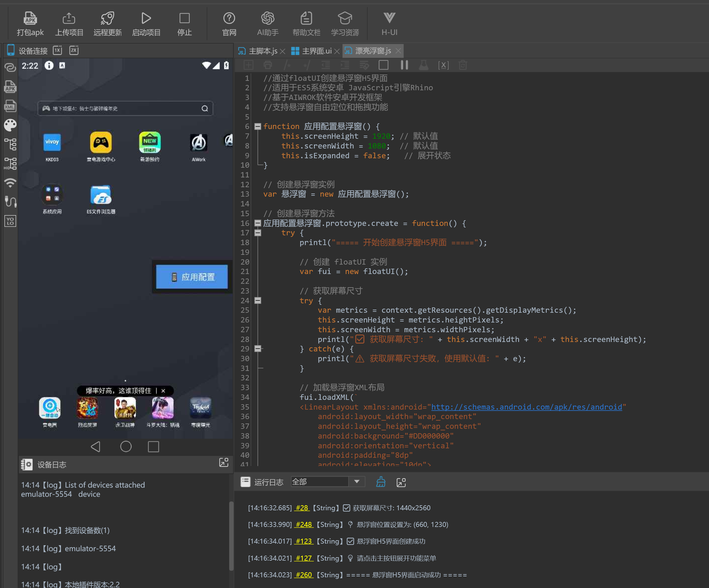Toggle 1X device screen scale
The width and height of the screenshot is (709, 588).
(57, 50)
